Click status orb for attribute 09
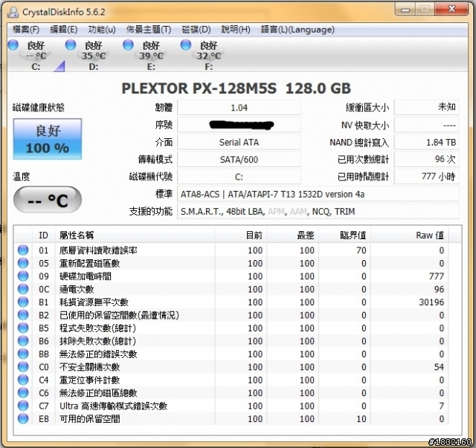476x448 pixels. click(23, 276)
